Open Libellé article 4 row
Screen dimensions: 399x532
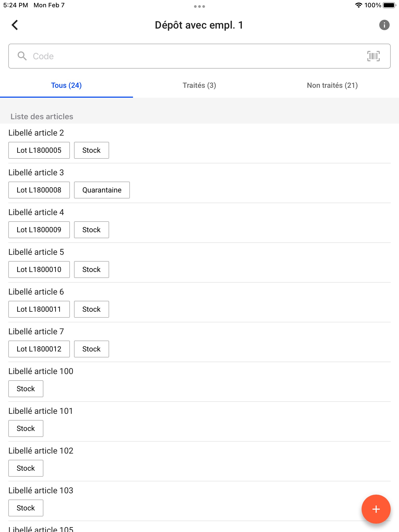point(199,223)
